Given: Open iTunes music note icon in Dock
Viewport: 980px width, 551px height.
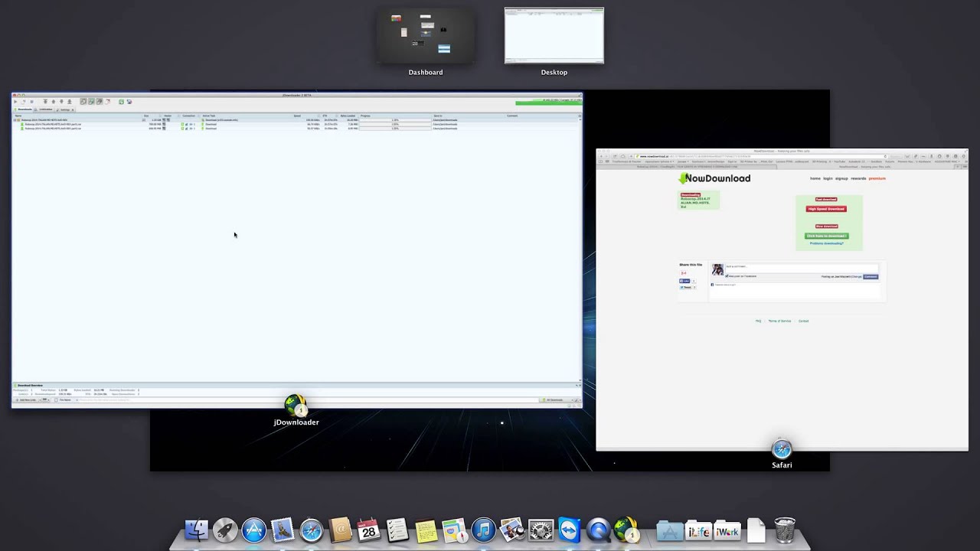Looking at the screenshot, I should (x=484, y=530).
